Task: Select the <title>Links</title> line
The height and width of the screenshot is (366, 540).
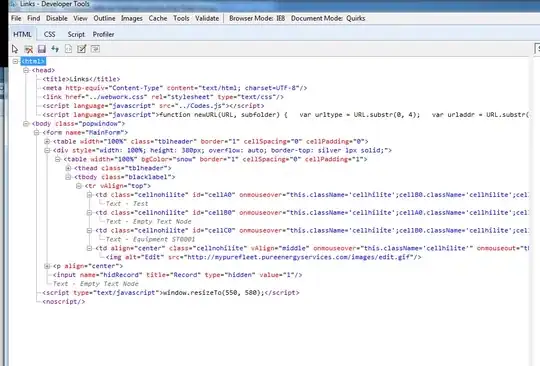Action: tap(81, 79)
